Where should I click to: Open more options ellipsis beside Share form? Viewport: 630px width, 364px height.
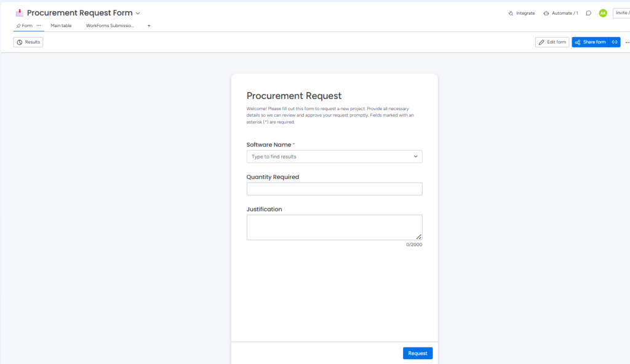627,42
